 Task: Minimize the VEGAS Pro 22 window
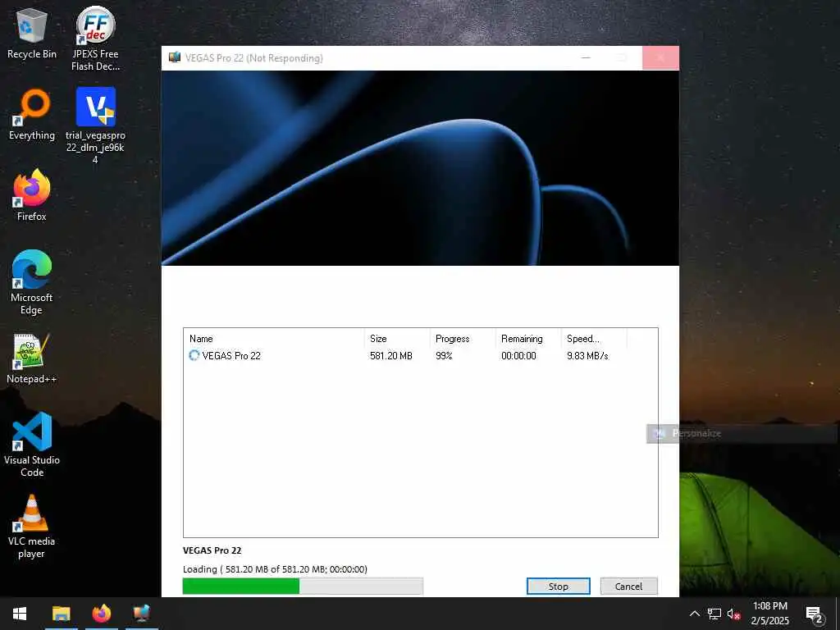point(586,58)
